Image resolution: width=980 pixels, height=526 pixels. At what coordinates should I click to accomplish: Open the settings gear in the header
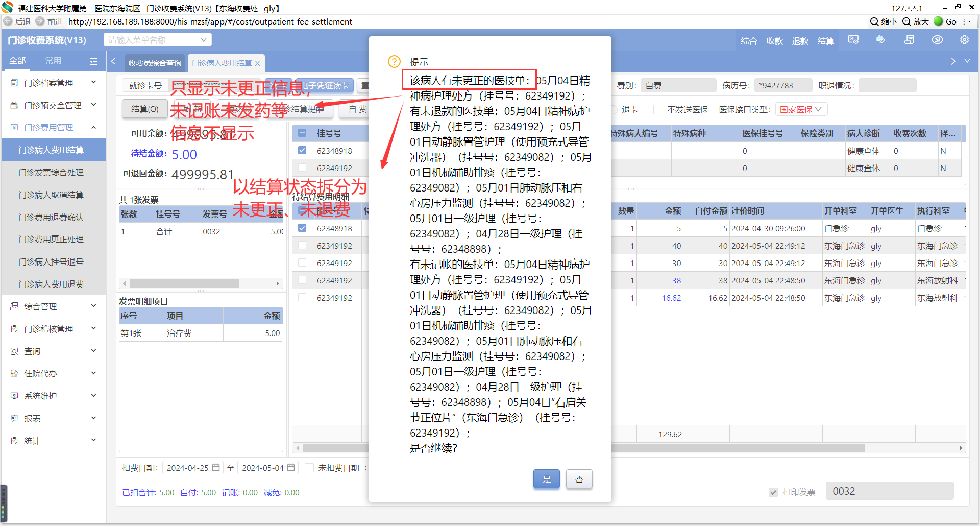point(964,40)
